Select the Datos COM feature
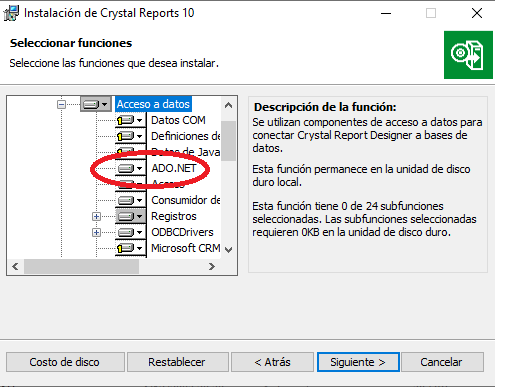 pyautogui.click(x=178, y=120)
